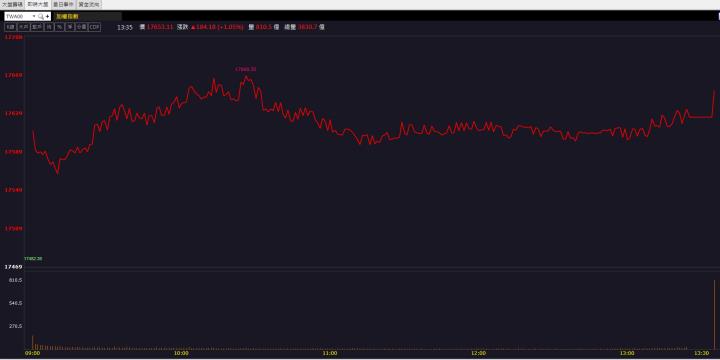The width and height of the screenshot is (720, 360).
Task: Toggle the fourth narrow toolbar button
Action: (x=49, y=27)
